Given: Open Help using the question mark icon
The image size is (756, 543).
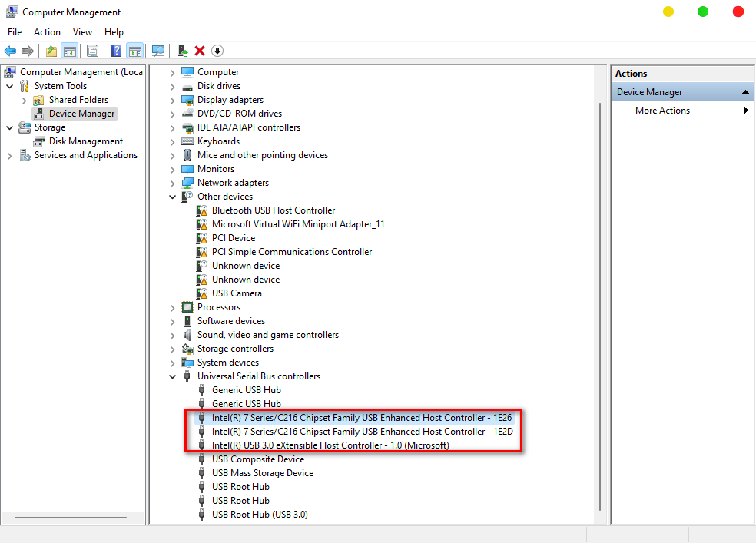Looking at the screenshot, I should click(116, 51).
